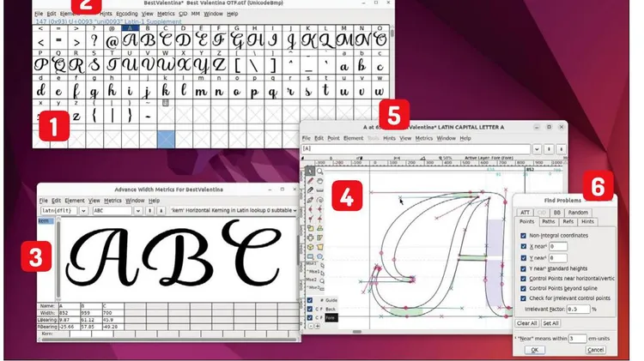Switch to the ATT tab in Find Problems
The height and width of the screenshot is (361, 644).
coord(525,213)
